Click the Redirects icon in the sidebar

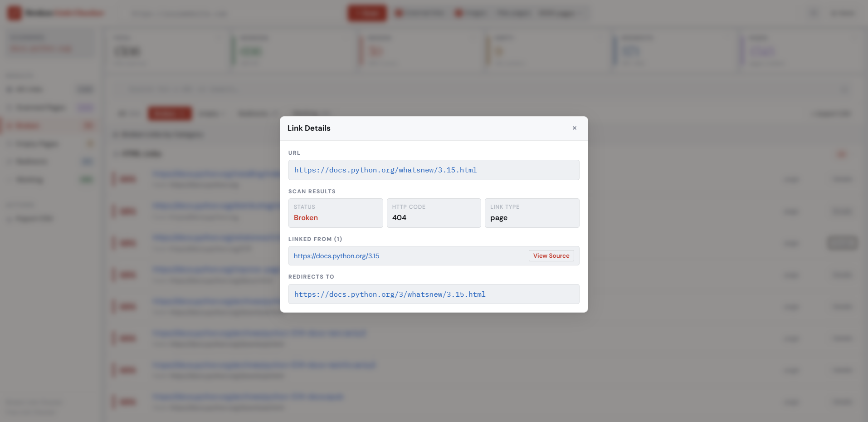tap(10, 161)
